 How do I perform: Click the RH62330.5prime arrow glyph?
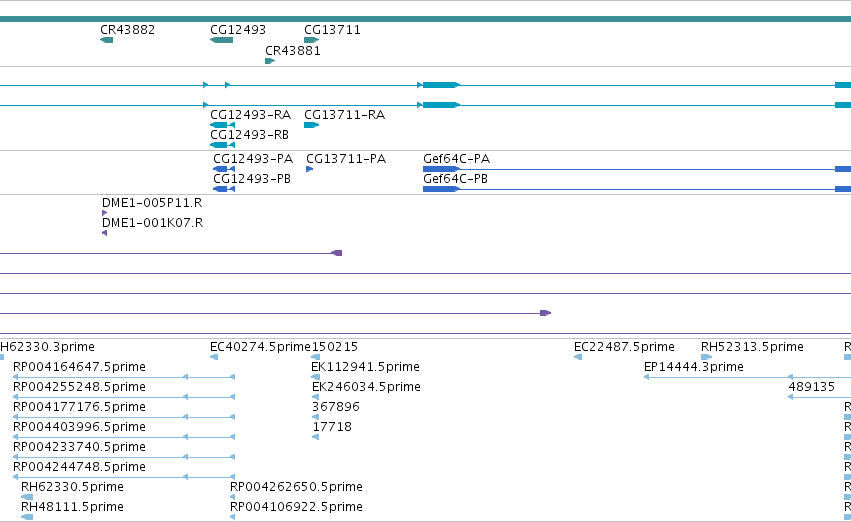27,497
